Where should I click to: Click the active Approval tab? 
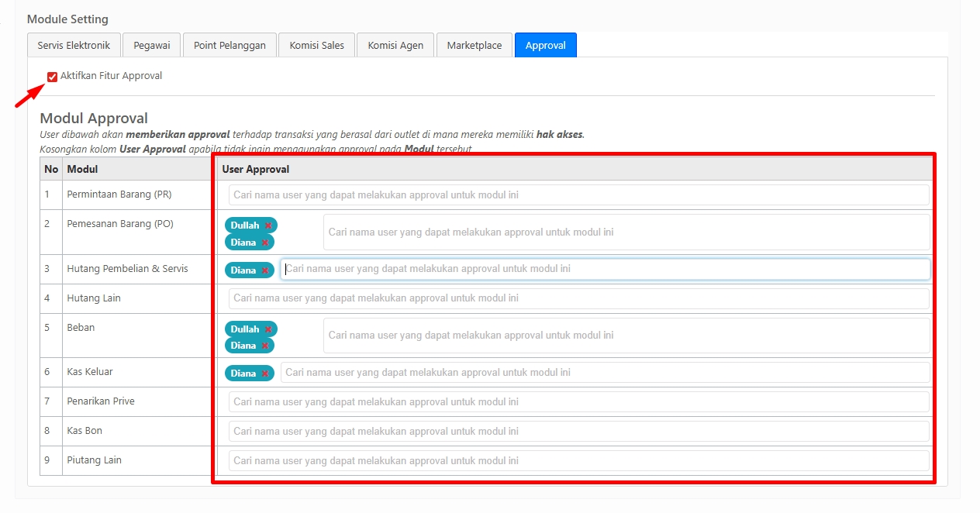click(x=545, y=45)
